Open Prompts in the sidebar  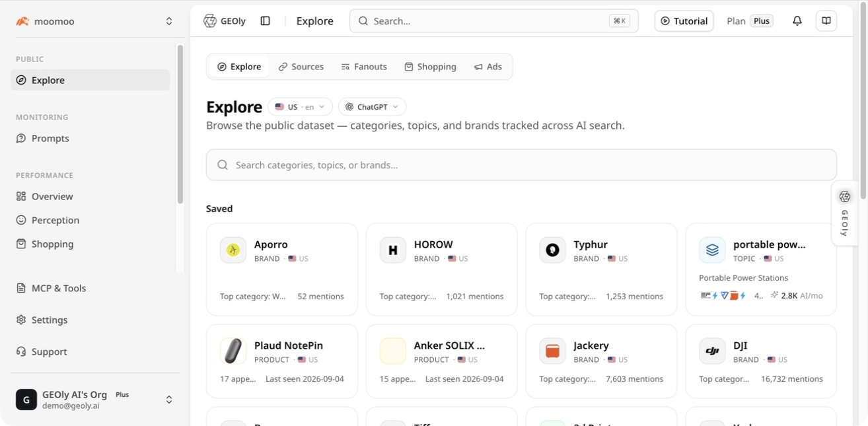[90, 138]
